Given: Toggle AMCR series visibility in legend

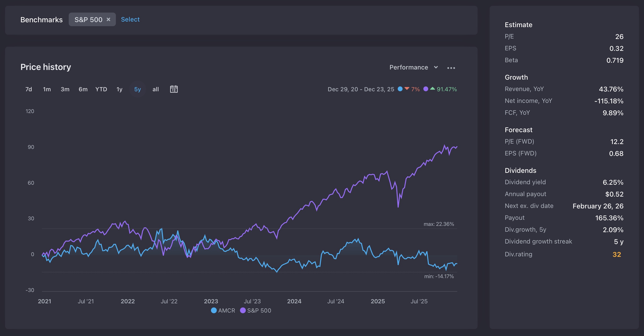Looking at the screenshot, I should tap(226, 311).
